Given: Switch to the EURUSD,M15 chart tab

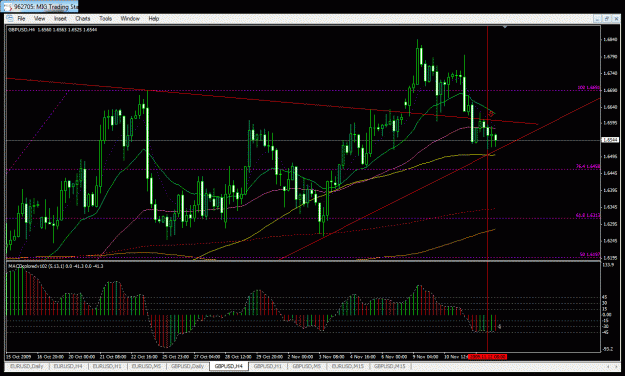Looking at the screenshot, I should point(348,366).
